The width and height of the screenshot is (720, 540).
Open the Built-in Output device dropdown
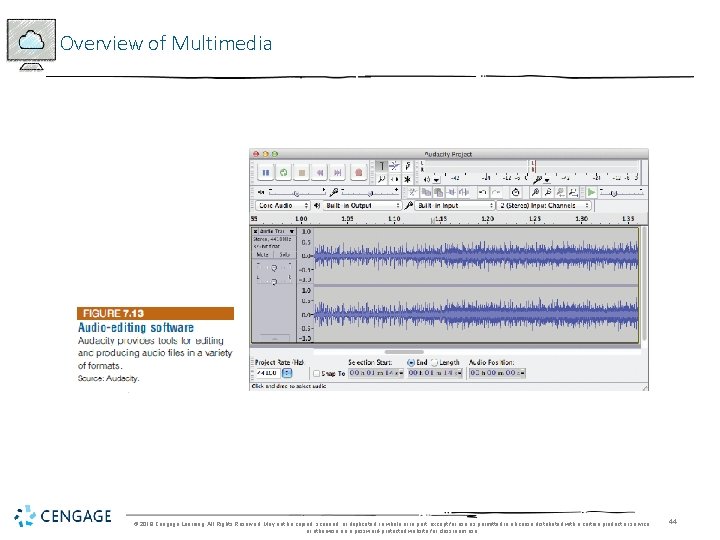click(x=362, y=206)
